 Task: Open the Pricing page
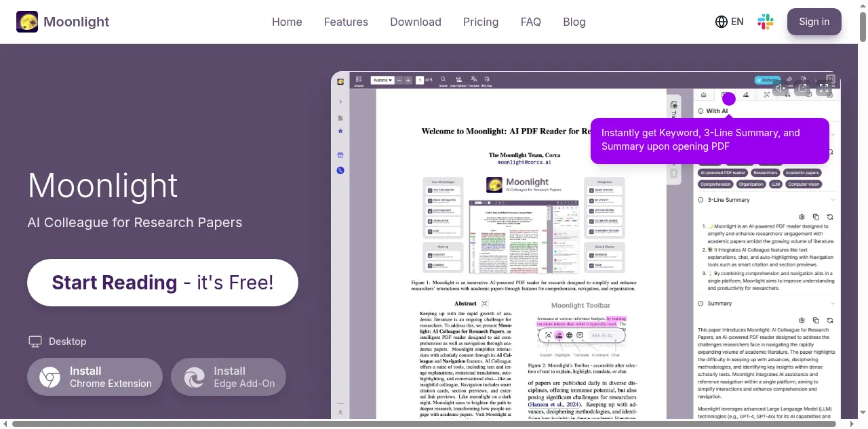481,22
